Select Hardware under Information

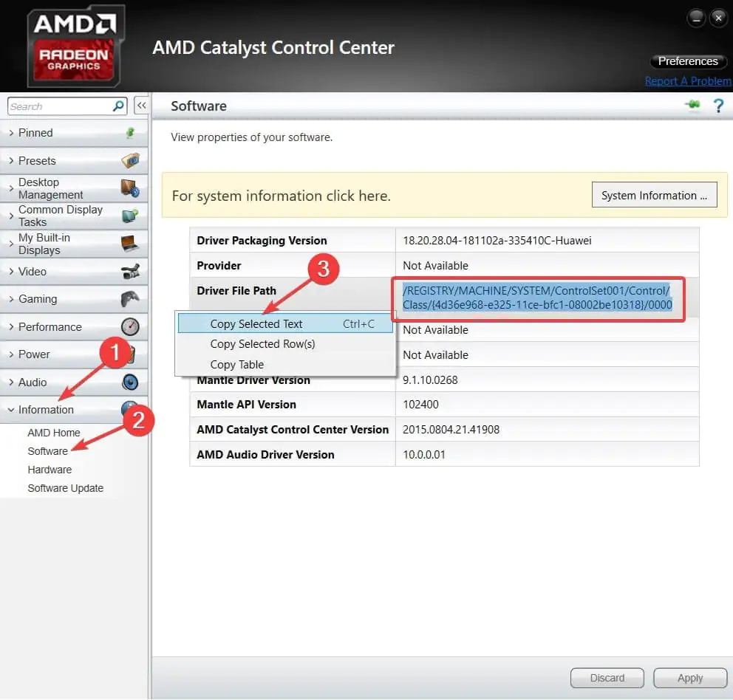tap(50, 470)
